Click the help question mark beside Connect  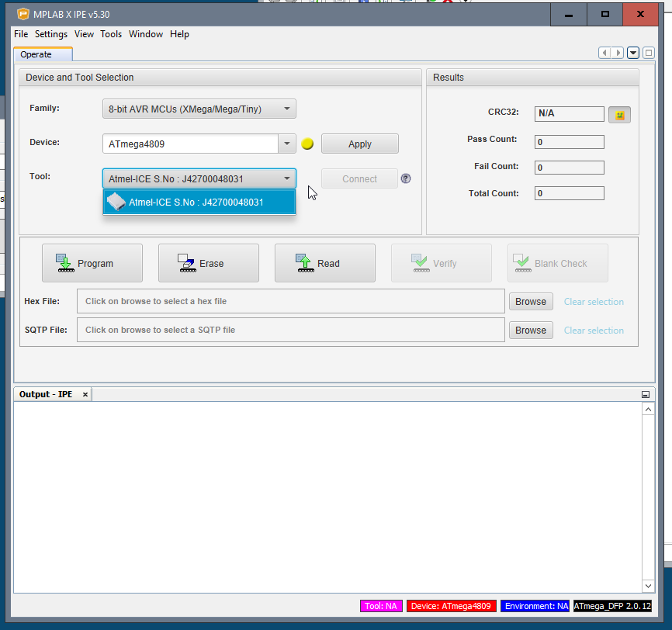406,178
